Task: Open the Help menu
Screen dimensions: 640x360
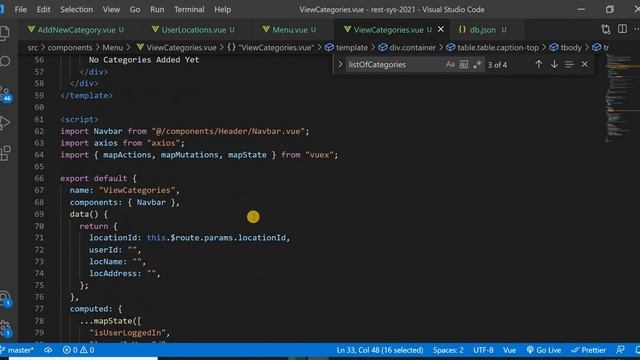Action: (222, 9)
